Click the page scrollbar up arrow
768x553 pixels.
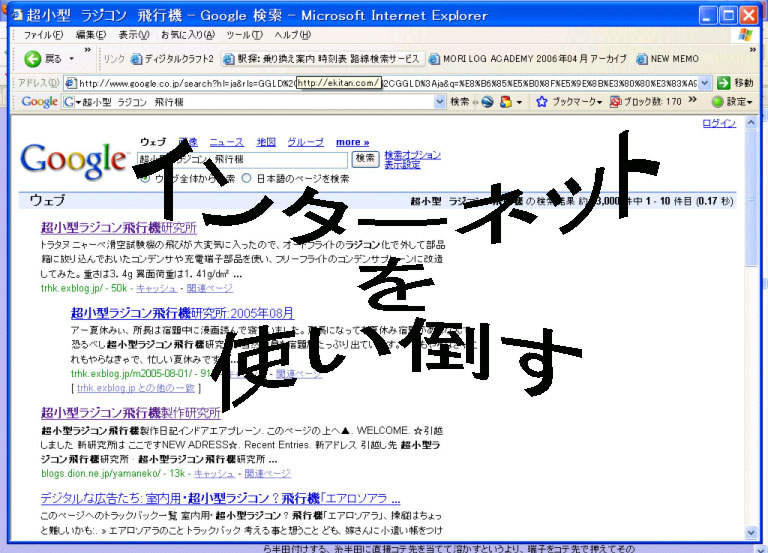tap(751, 122)
